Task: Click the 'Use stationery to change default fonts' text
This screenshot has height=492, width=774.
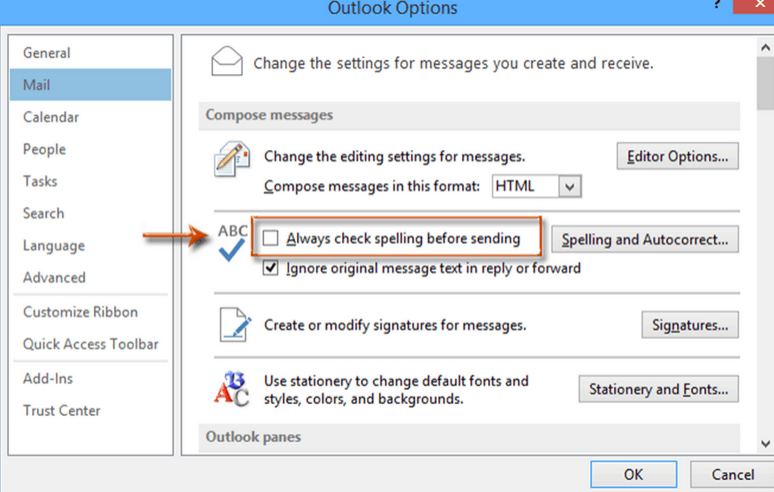Action: tap(396, 389)
